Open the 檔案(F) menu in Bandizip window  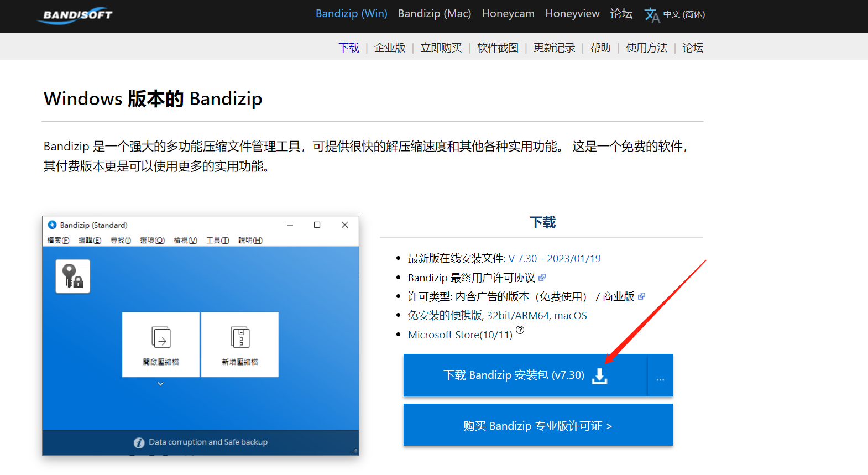click(58, 240)
